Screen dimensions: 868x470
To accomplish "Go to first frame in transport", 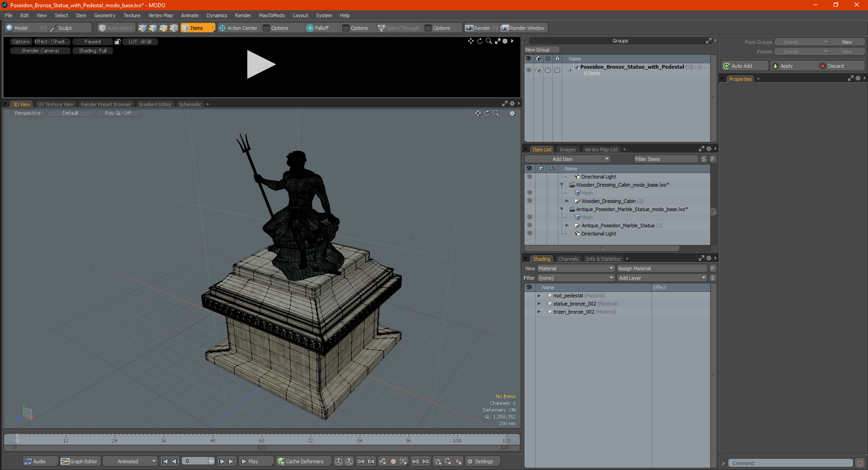I will point(165,461).
